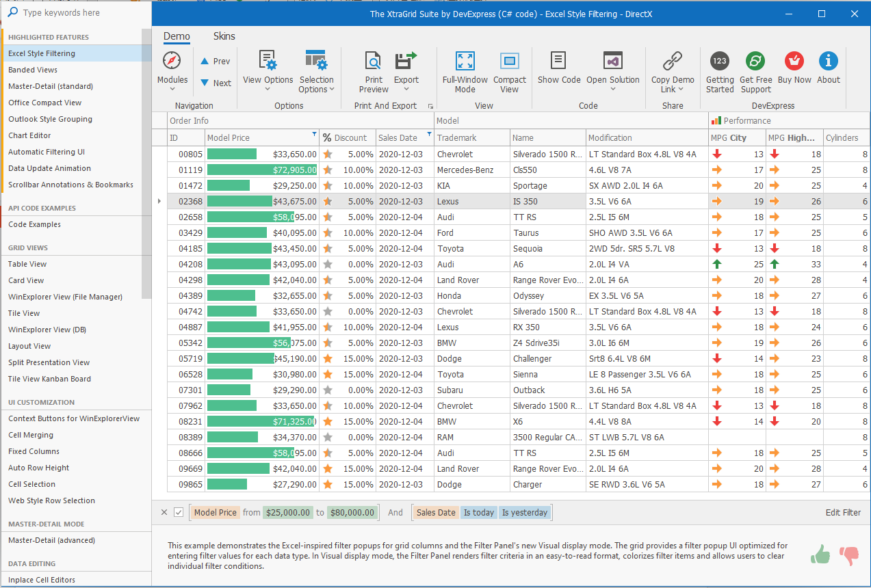Click the orange discount star in row 09865
Screen dimensions: 871x588
328,485
